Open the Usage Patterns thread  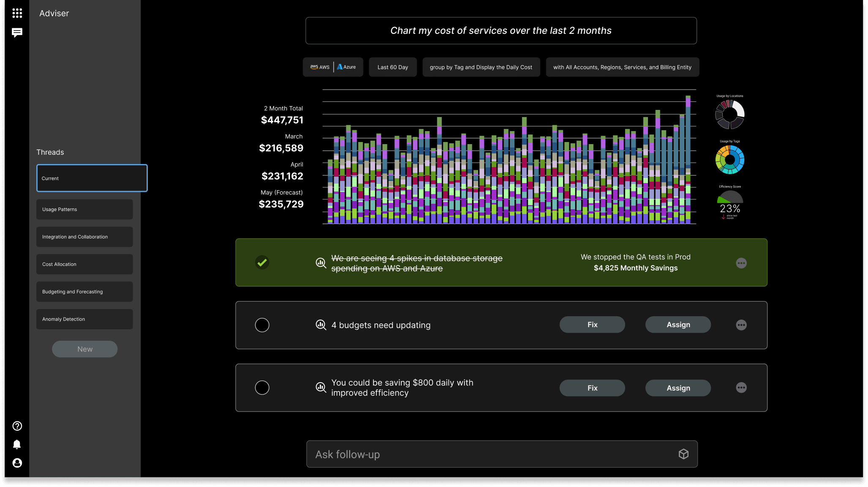pyautogui.click(x=84, y=209)
